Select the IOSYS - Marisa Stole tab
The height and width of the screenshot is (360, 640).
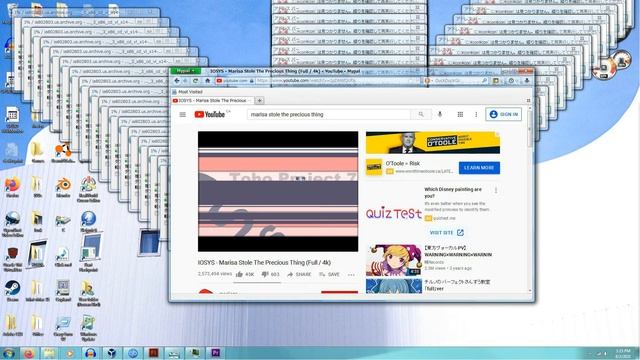[x=212, y=100]
